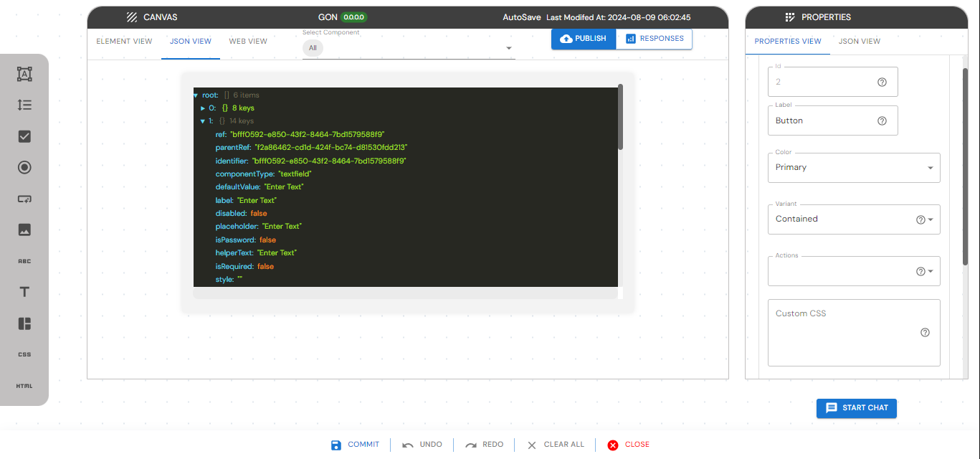Add a radio button component from the sidebar

(24, 168)
